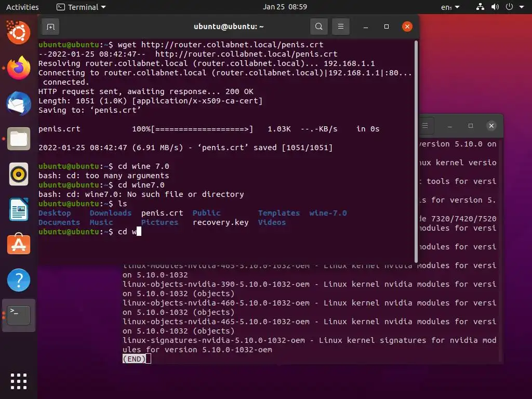Open clock Jan 25 08:59 calendar
Image resolution: width=532 pixels, height=399 pixels.
(x=285, y=7)
